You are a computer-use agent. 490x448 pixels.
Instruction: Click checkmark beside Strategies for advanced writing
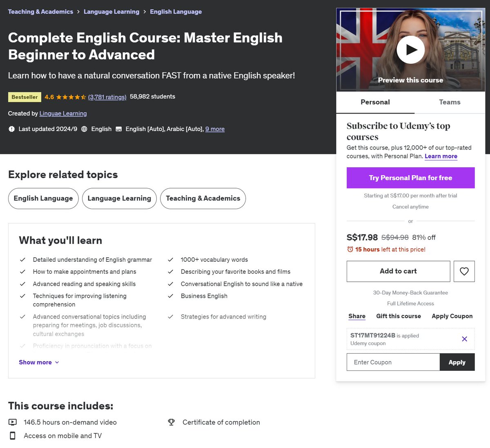171,317
